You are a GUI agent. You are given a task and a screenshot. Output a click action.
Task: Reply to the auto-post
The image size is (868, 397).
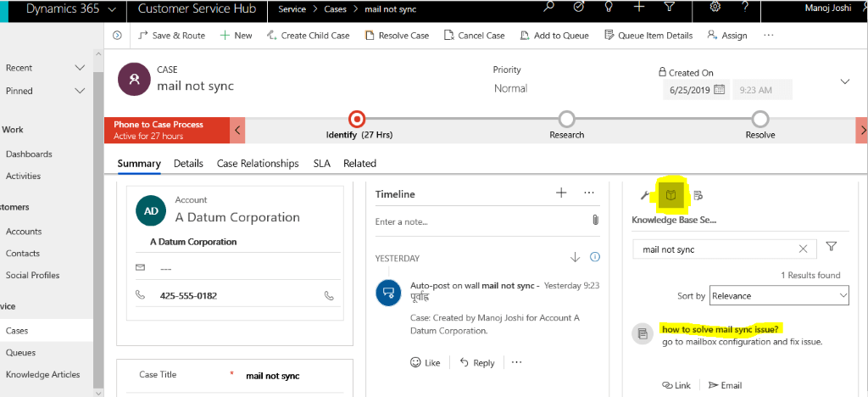[x=477, y=363]
